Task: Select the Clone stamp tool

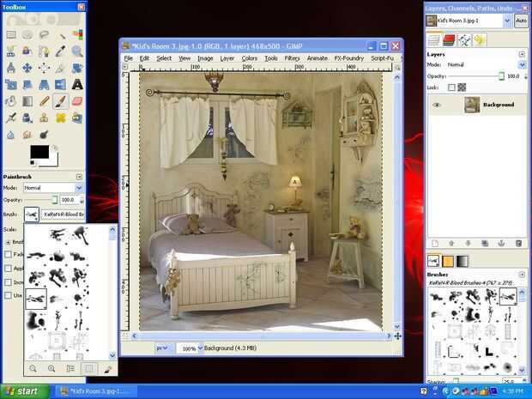Action: pyautogui.click(x=44, y=118)
